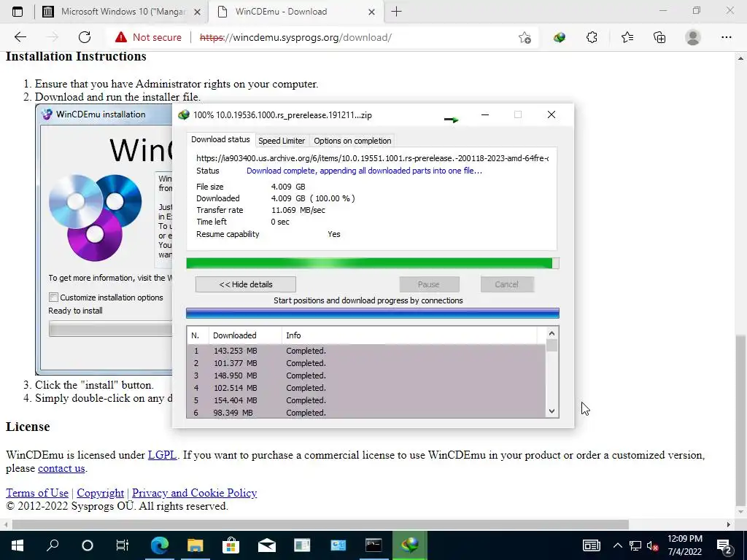Switch to Microsoft Windows 10 tab
Screen dimensions: 747x560
pyautogui.click(x=122, y=12)
